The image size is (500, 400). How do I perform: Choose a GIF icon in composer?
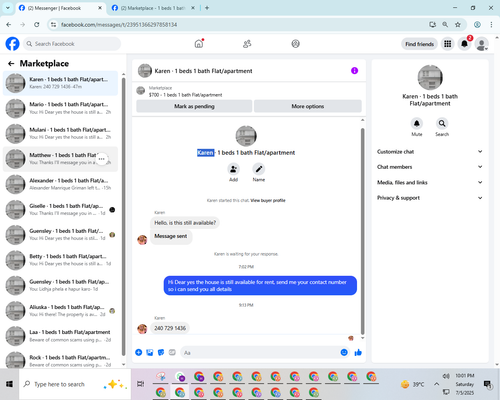tap(172, 352)
